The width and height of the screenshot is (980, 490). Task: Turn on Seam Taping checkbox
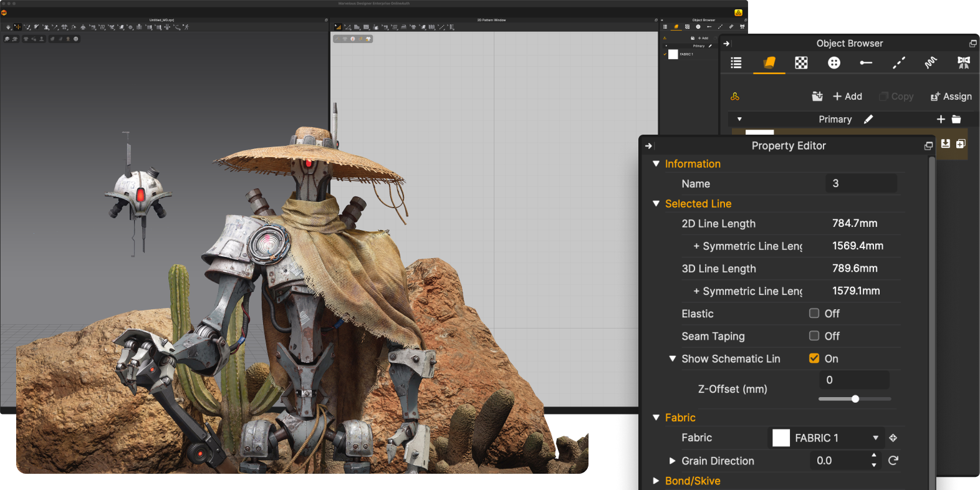tap(814, 335)
